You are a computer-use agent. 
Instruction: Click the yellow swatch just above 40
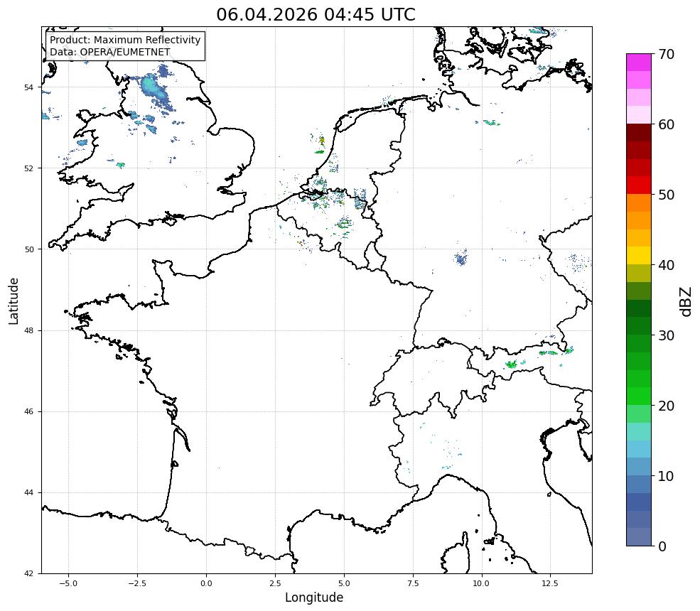tap(639, 256)
